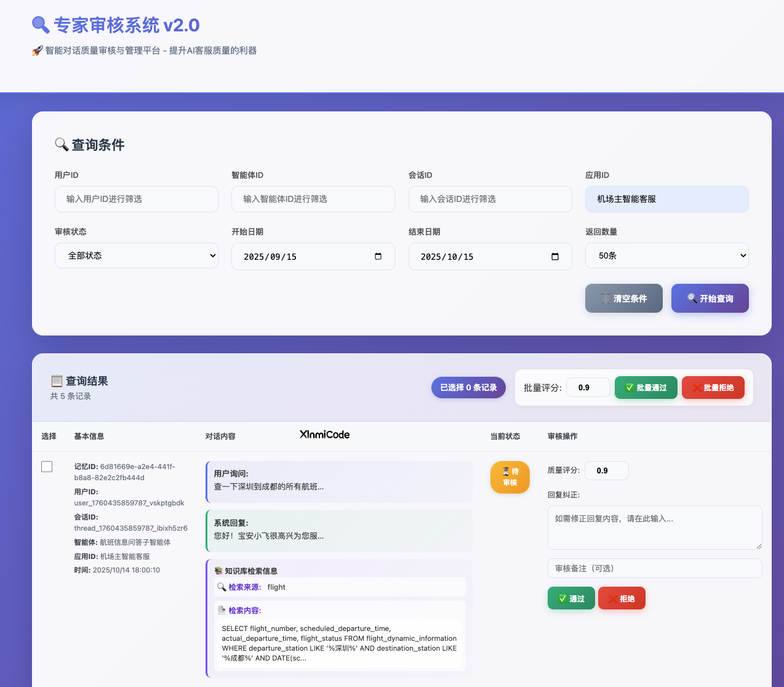
Task: Click the rocket icon in the platform subtitle
Action: tap(36, 50)
